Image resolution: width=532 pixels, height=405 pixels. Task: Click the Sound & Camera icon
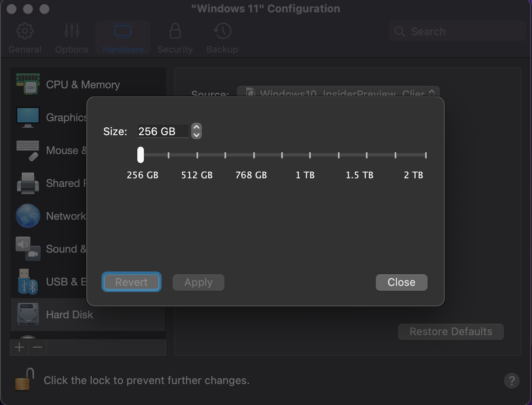pos(28,249)
